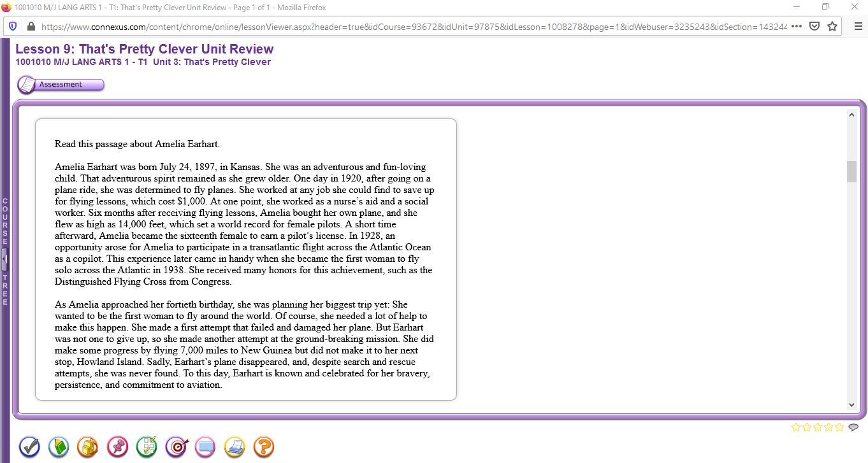868x463 pixels.
Task: Open the green checklist icon
Action: [x=147, y=447]
